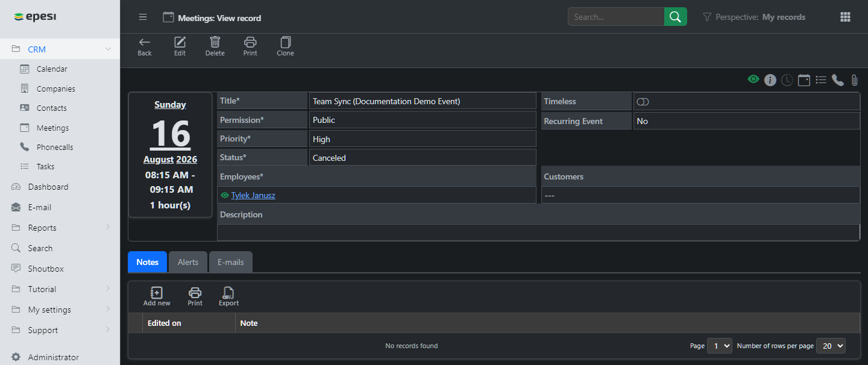Expand the My settings sidebar section
868x365 pixels.
pos(108,309)
